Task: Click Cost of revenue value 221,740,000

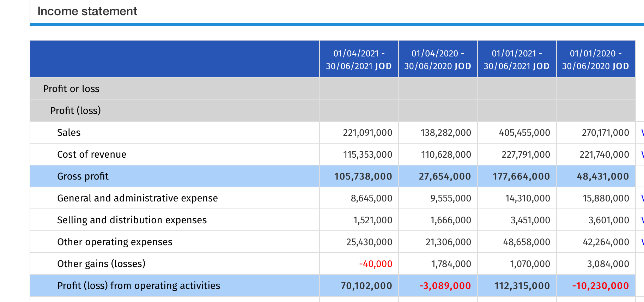Action: click(604, 155)
